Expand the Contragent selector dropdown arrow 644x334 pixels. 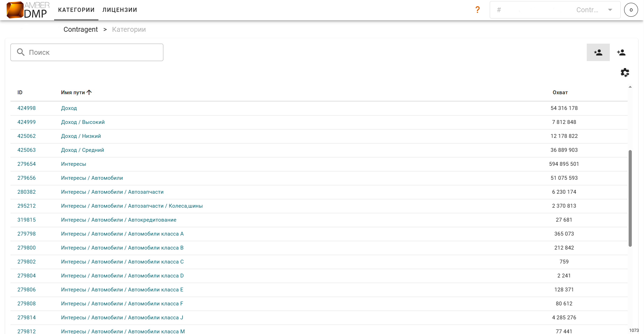pos(610,10)
